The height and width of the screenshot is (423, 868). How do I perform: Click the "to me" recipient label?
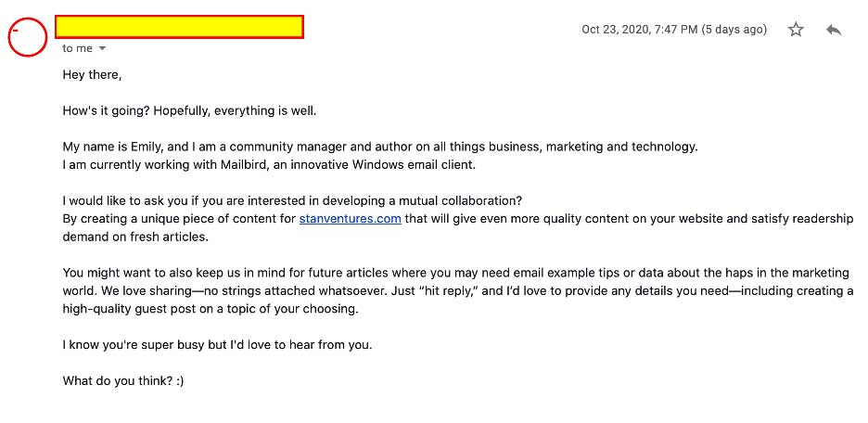(x=77, y=48)
